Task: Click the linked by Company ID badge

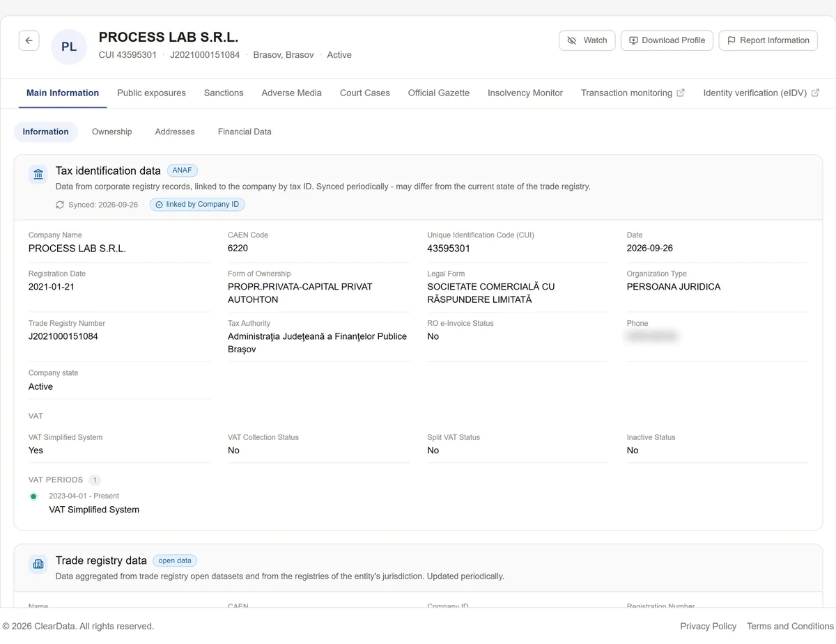Action: pyautogui.click(x=197, y=205)
